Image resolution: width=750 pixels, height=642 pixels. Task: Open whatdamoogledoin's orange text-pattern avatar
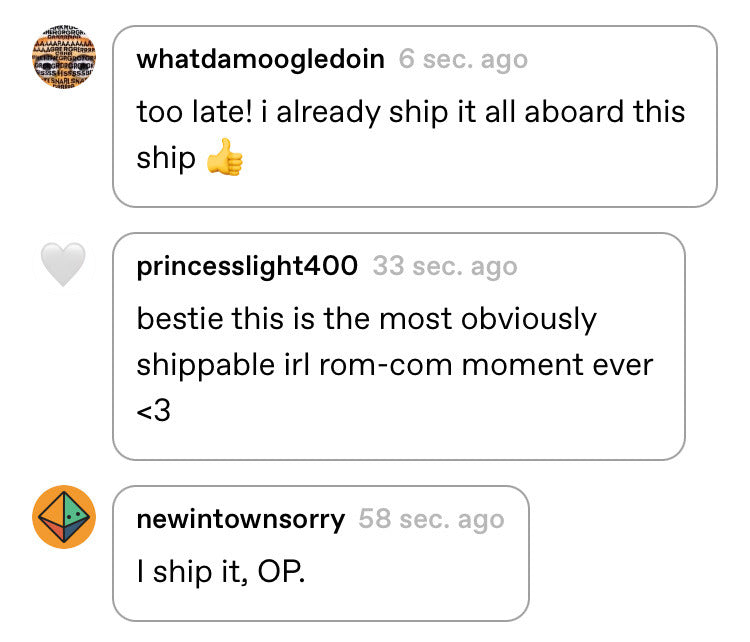64,57
